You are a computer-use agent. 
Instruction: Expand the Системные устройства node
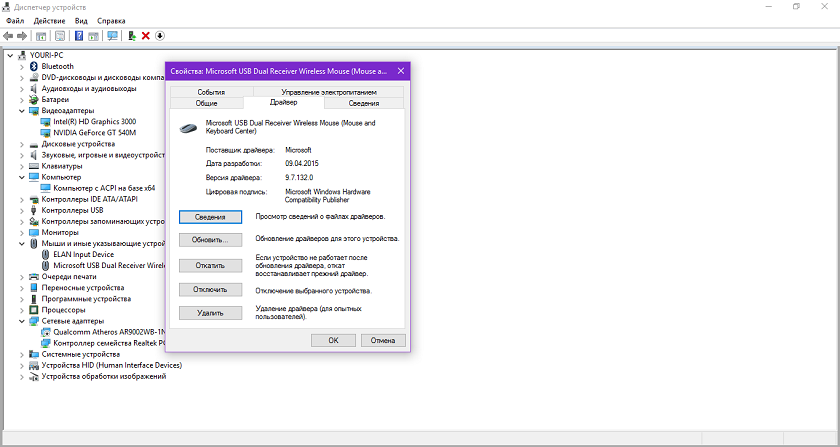[21, 355]
